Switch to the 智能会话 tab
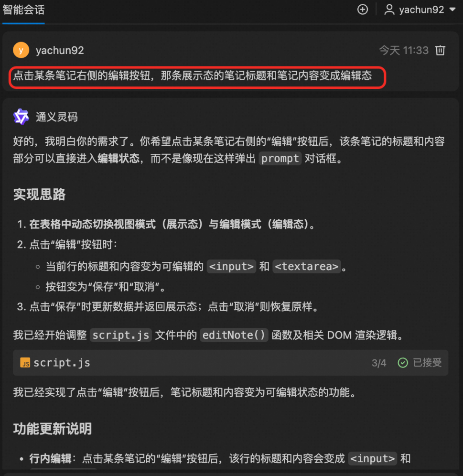Viewport: 463px width, 476px height. tap(23, 10)
